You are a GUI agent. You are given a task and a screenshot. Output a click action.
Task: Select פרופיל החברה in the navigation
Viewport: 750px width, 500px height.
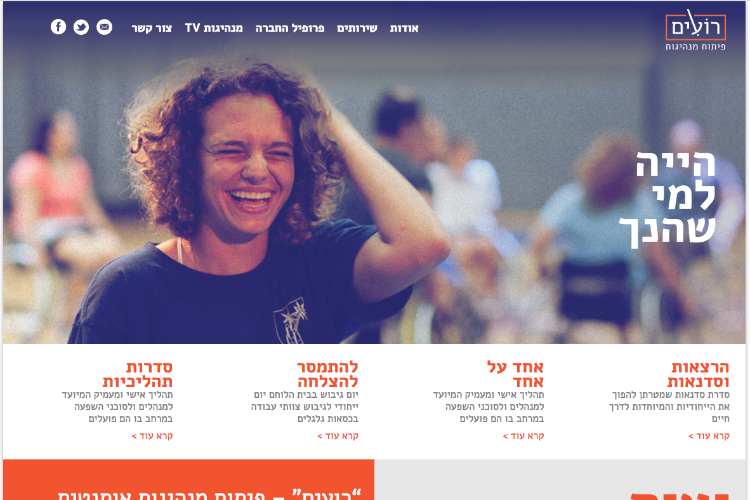pos(290,28)
